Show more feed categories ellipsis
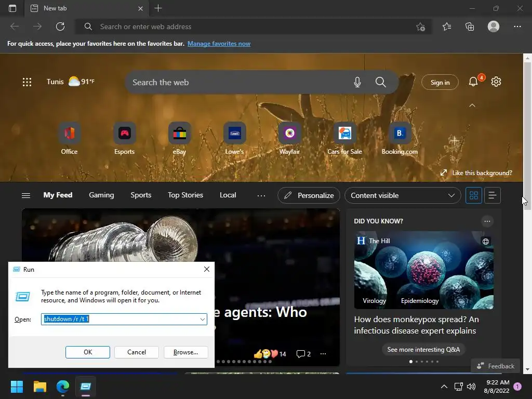The width and height of the screenshot is (532, 399). pos(261,196)
